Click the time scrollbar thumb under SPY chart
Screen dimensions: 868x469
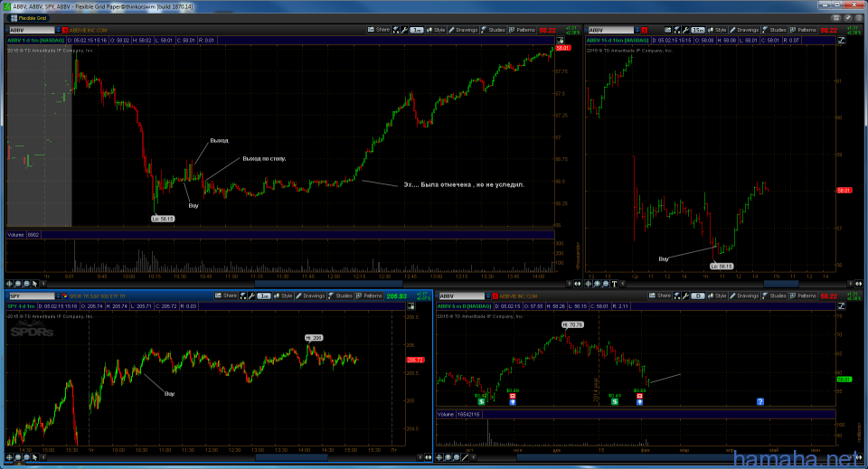291,457
